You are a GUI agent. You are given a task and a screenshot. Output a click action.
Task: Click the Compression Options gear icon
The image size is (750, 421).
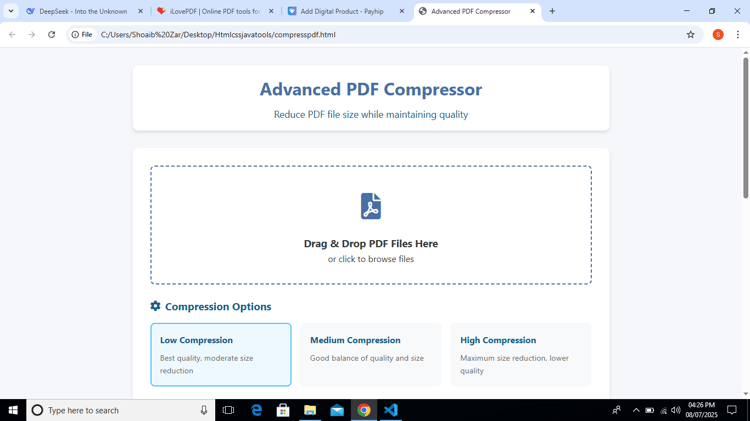pos(155,306)
